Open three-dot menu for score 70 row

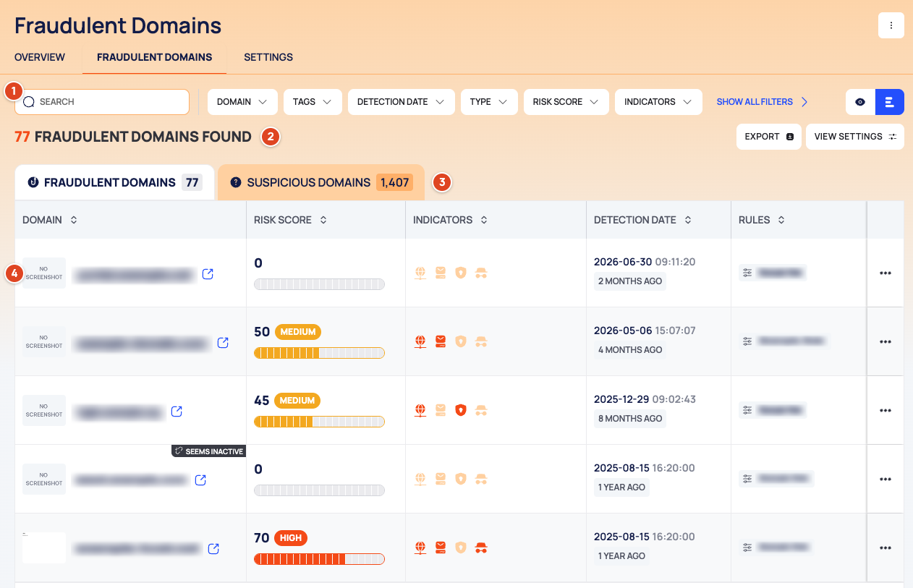[886, 548]
